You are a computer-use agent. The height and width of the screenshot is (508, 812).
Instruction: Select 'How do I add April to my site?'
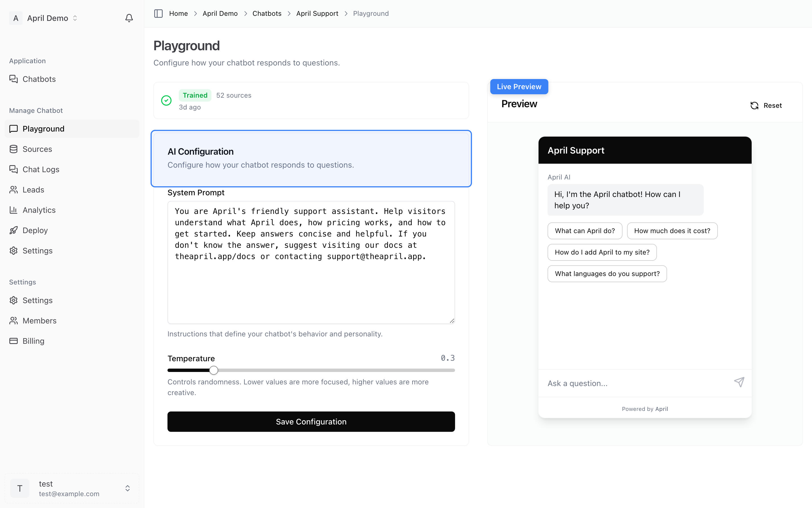[602, 252]
